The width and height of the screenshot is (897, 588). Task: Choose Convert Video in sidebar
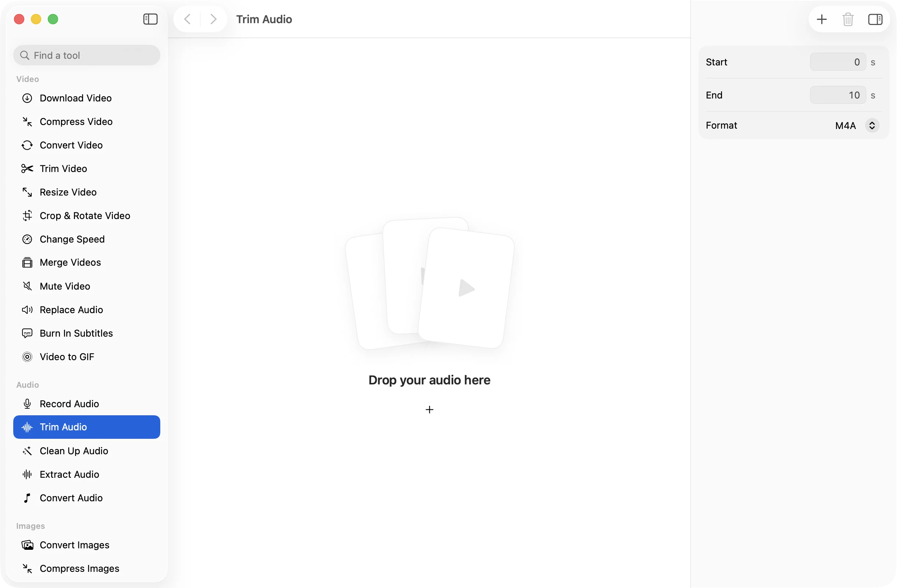pos(87,145)
